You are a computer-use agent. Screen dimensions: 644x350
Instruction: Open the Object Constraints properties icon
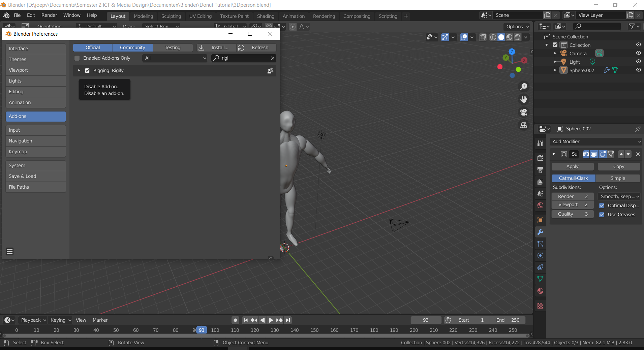(x=540, y=267)
